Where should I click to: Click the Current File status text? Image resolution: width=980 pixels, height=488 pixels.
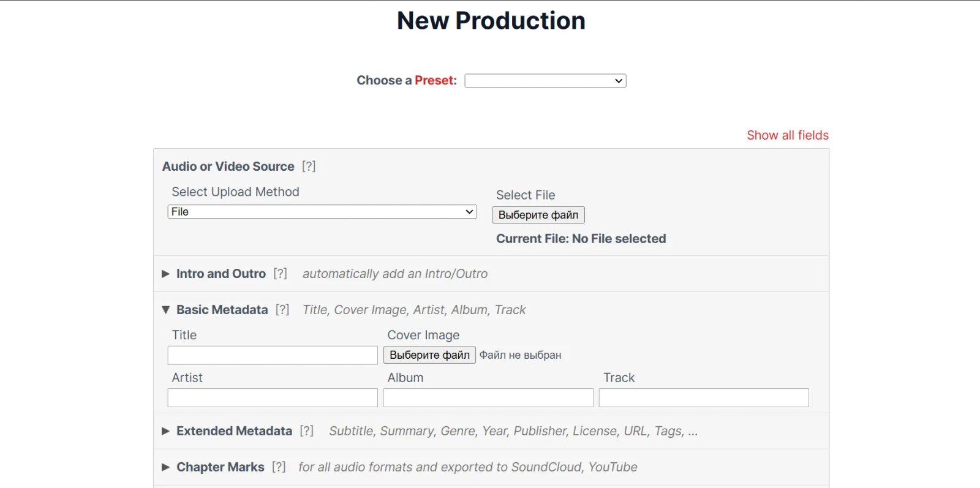581,239
